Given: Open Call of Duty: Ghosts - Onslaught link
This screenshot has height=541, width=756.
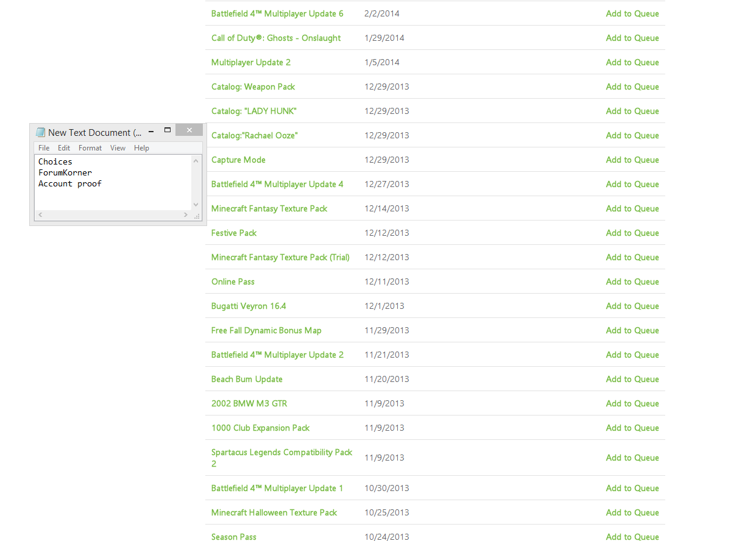Looking at the screenshot, I should point(276,38).
